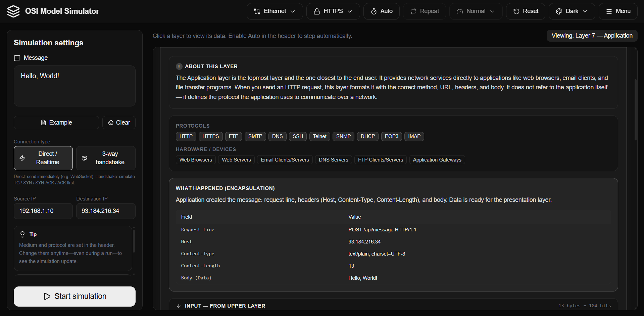Click the main content vertical scrollbar
644x316 pixels.
click(x=635, y=110)
